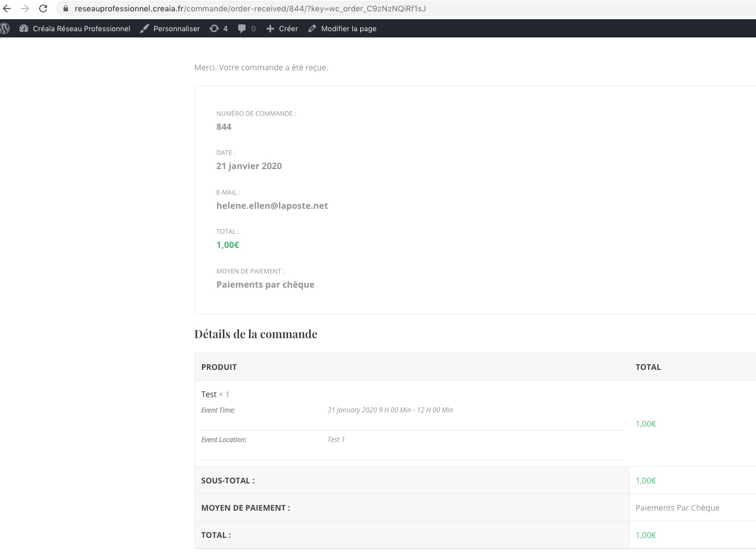Click the PRODUIT column header
This screenshot has height=560, width=756.
click(x=219, y=367)
